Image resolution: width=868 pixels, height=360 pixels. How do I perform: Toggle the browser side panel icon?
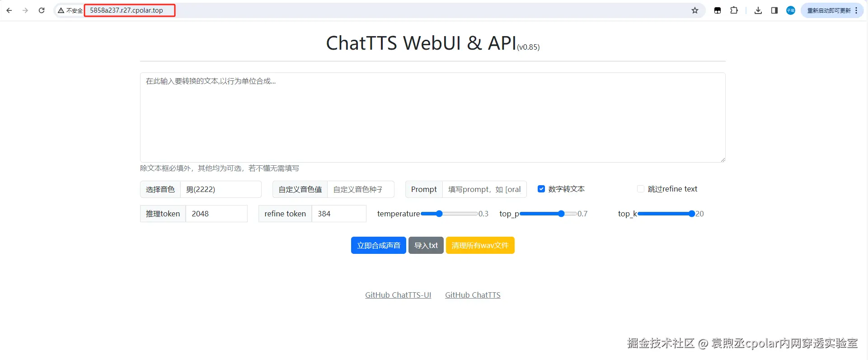tap(774, 10)
